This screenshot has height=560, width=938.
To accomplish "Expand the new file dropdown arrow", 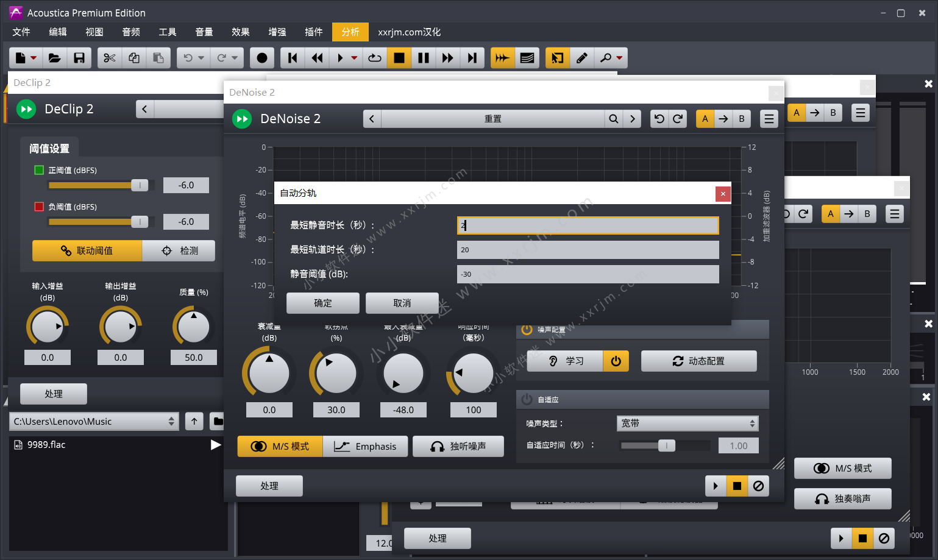I will point(34,58).
